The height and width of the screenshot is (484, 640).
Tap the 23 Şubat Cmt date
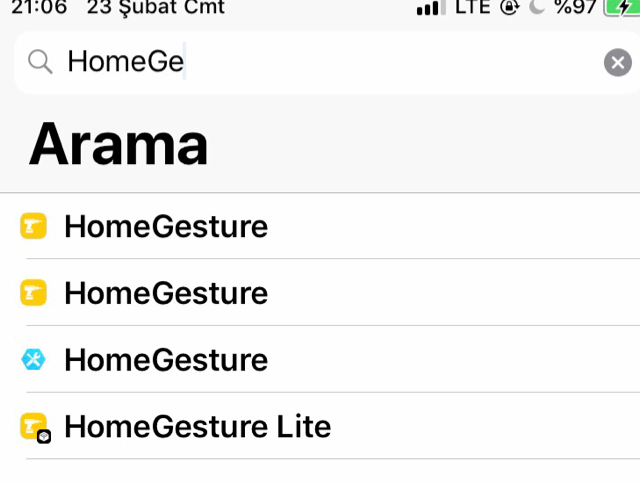[x=155, y=8]
